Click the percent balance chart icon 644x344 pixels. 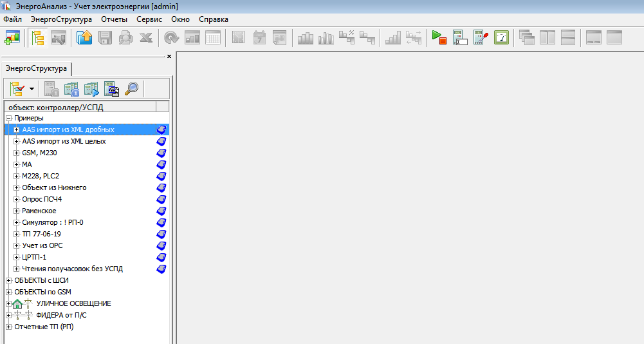tap(347, 37)
